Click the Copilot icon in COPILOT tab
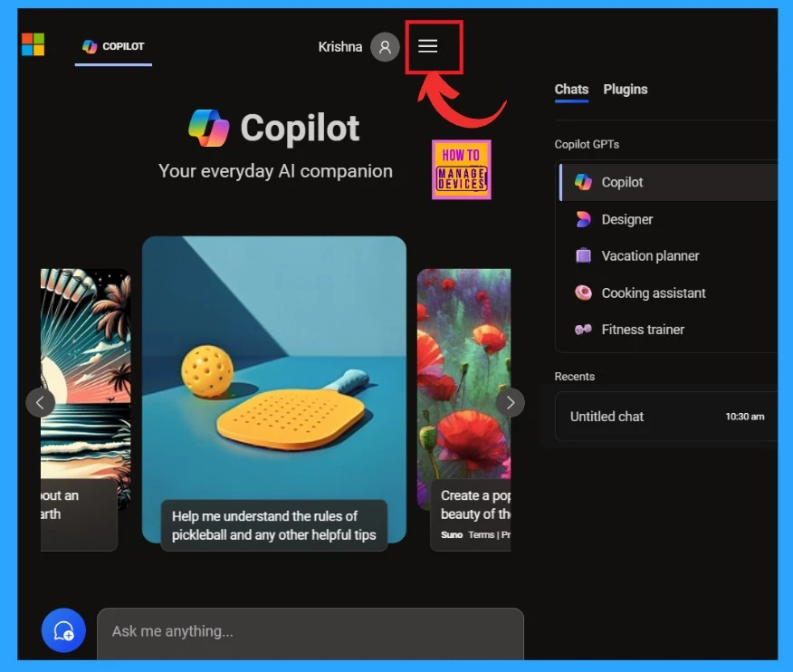 click(x=90, y=46)
